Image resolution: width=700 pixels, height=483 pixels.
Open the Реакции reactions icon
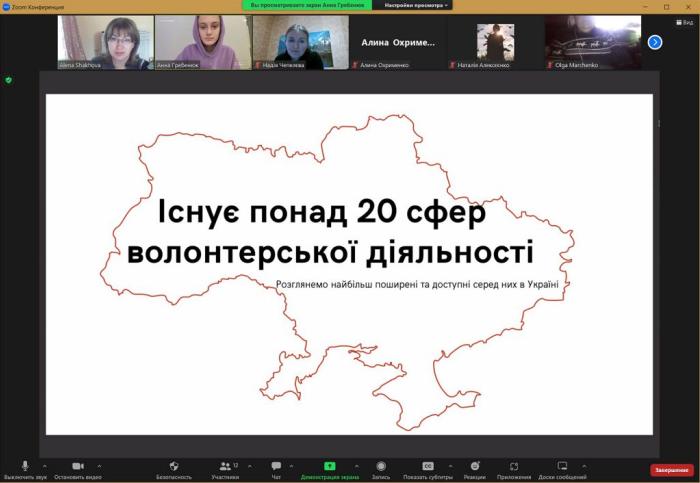click(475, 467)
